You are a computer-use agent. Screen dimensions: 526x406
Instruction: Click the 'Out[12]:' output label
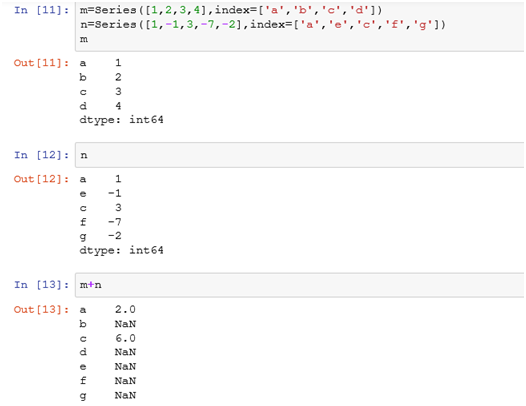tap(42, 179)
